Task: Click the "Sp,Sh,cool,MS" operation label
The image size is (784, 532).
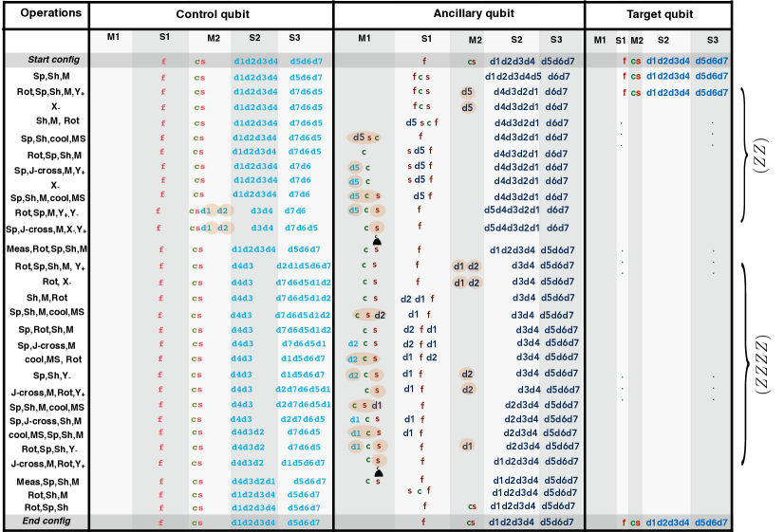Action: (53, 138)
